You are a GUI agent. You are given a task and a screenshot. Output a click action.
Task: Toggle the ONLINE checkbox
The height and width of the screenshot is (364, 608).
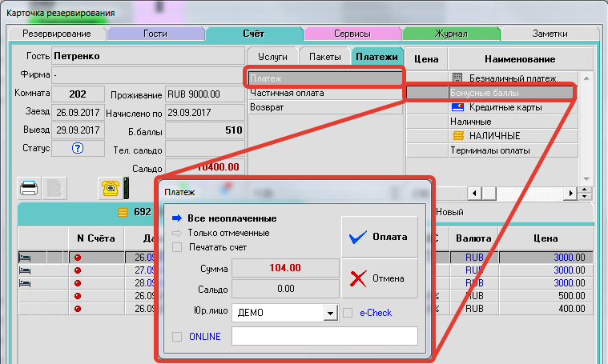coord(177,337)
